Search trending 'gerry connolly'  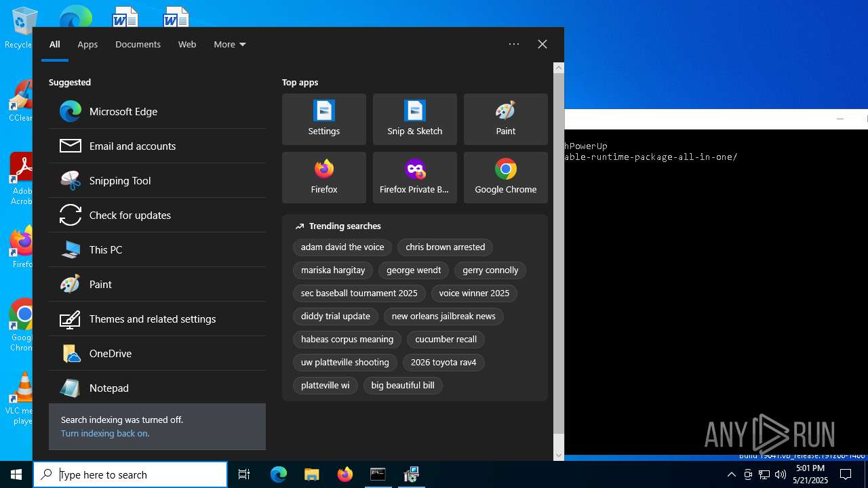tap(490, 270)
